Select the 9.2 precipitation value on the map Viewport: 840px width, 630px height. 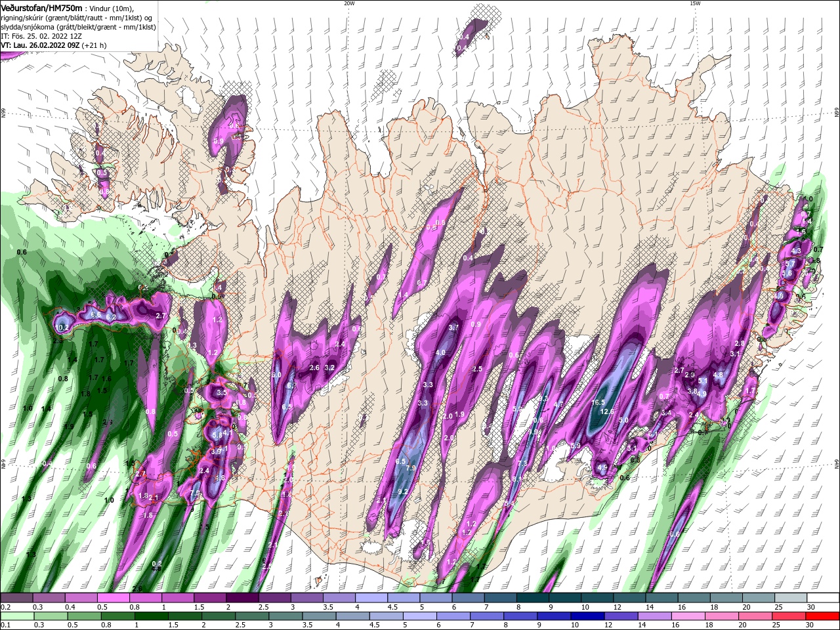403,492
